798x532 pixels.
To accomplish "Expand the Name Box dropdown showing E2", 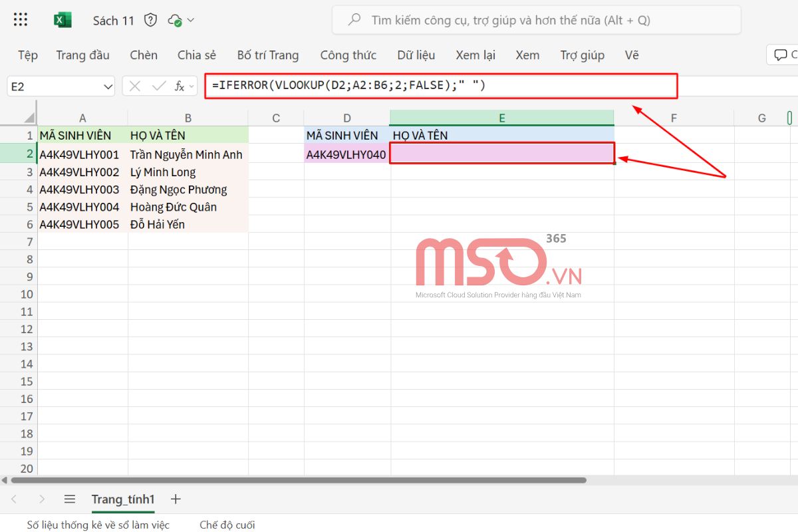I will click(108, 86).
